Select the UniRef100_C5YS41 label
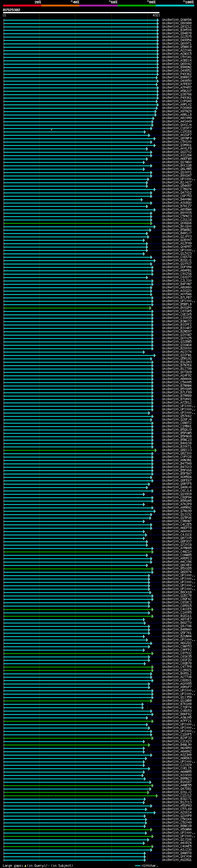Viewport: 197px width, 868px height. pyautogui.click(x=177, y=57)
